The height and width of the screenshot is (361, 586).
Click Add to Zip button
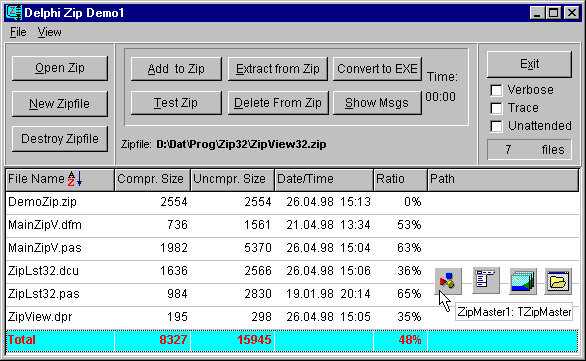(x=176, y=69)
